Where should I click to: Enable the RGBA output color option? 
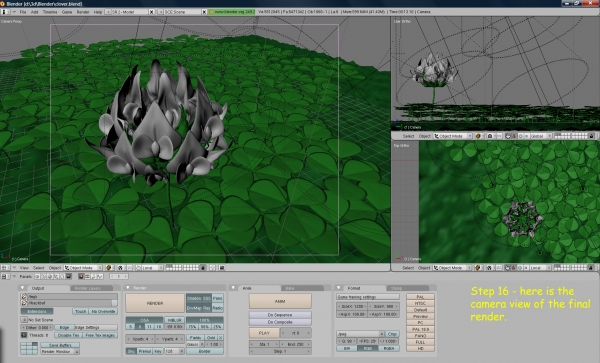(x=388, y=348)
